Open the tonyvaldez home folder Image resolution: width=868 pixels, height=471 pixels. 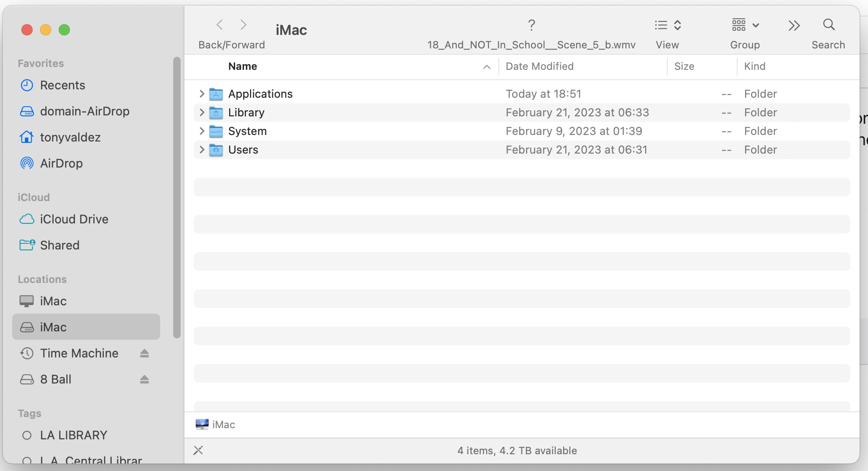pyautogui.click(x=86, y=137)
